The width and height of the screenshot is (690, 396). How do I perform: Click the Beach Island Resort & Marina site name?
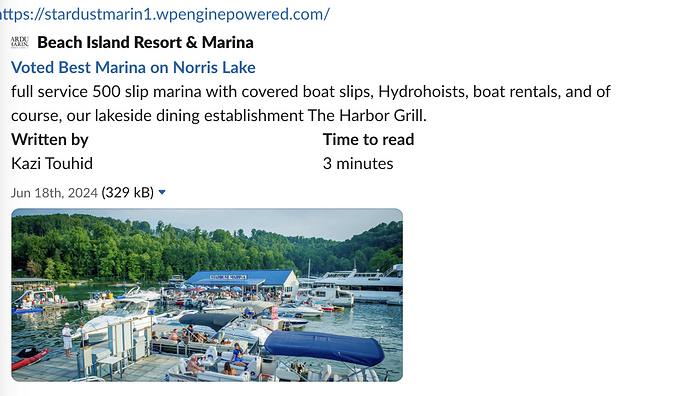click(145, 42)
